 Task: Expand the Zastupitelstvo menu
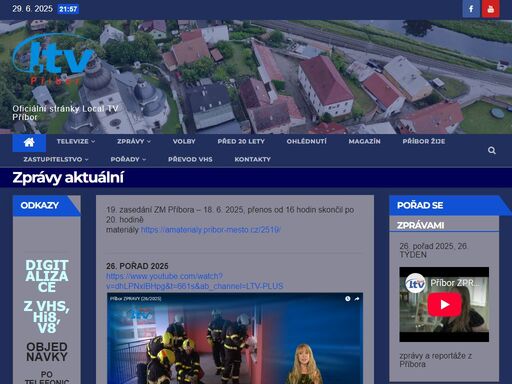coord(56,159)
